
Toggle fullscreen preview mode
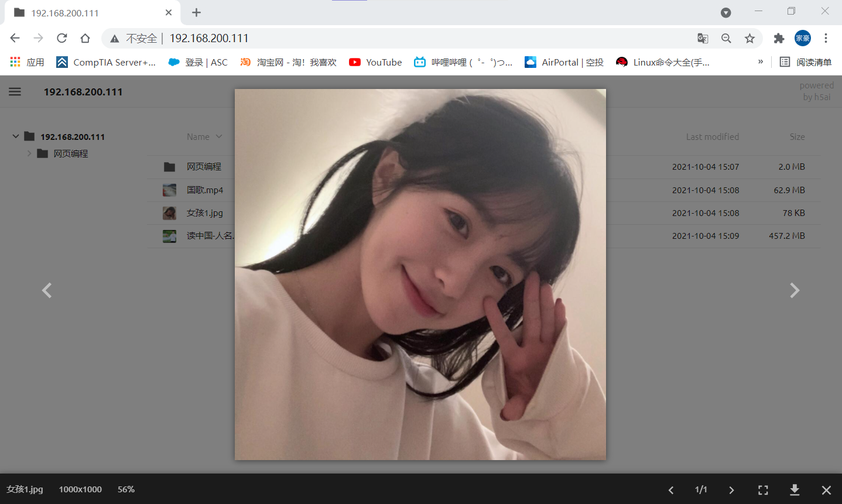coord(763,490)
